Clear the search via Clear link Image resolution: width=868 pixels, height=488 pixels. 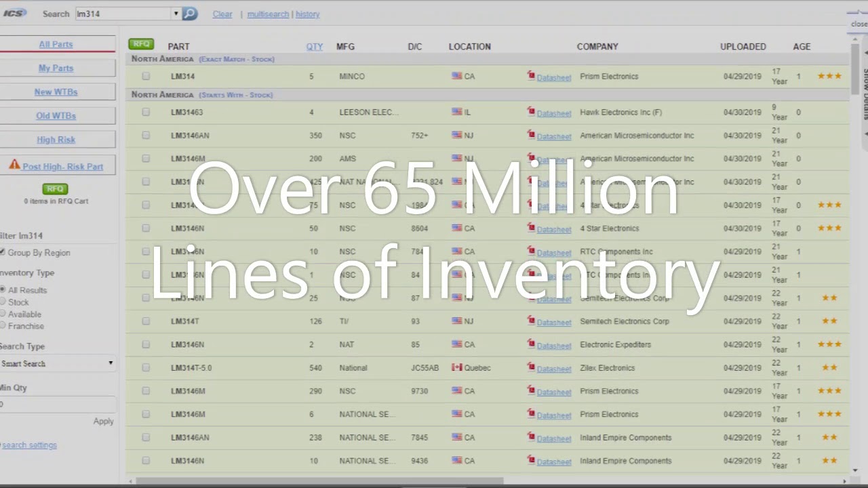pyautogui.click(x=222, y=14)
